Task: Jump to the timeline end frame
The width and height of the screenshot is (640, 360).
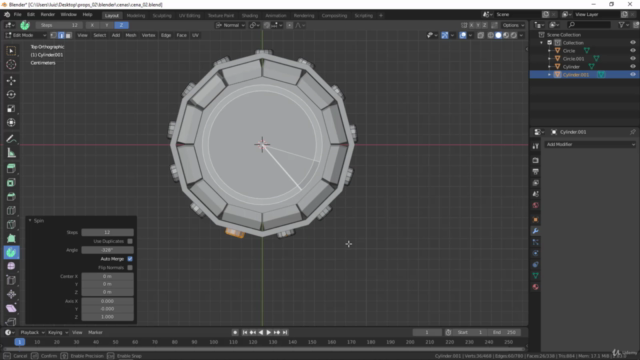Action: pos(285,333)
